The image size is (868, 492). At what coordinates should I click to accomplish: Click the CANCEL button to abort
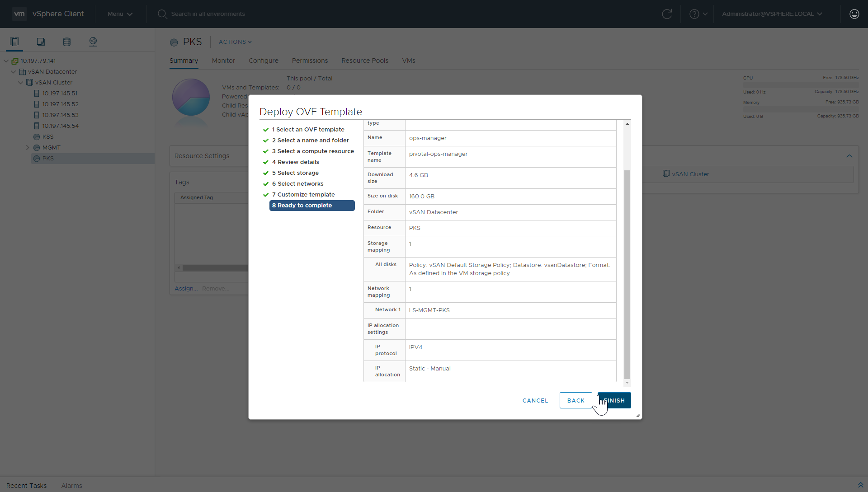tap(535, 400)
